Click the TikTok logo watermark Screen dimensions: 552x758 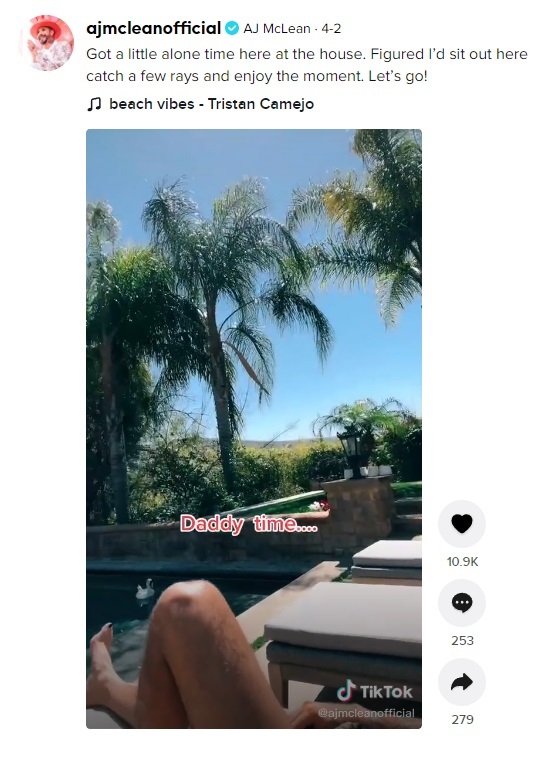tap(375, 691)
